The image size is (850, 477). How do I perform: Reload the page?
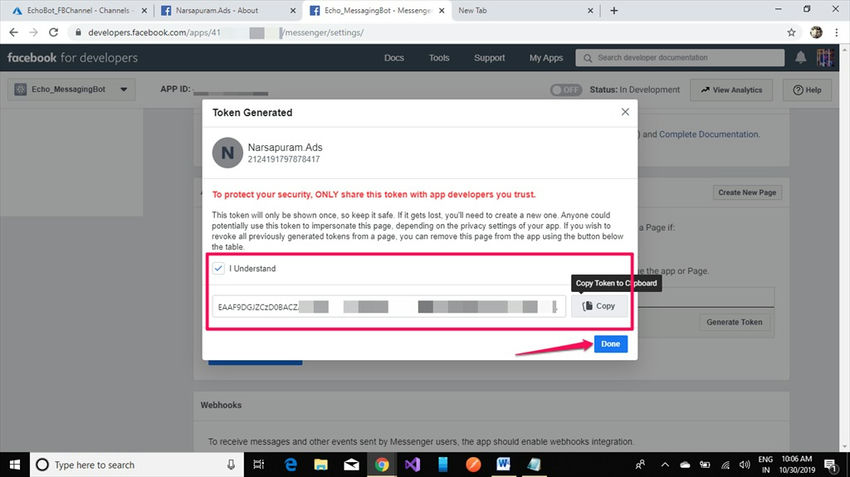click(53, 33)
